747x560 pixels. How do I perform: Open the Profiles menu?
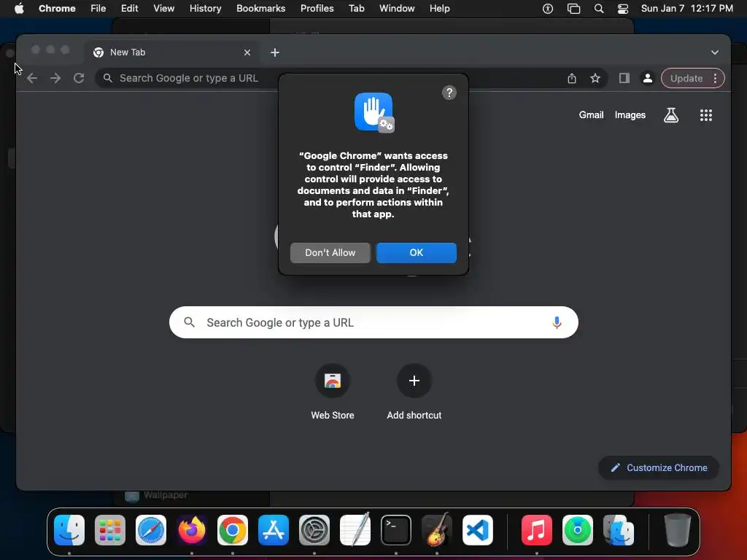(317, 8)
